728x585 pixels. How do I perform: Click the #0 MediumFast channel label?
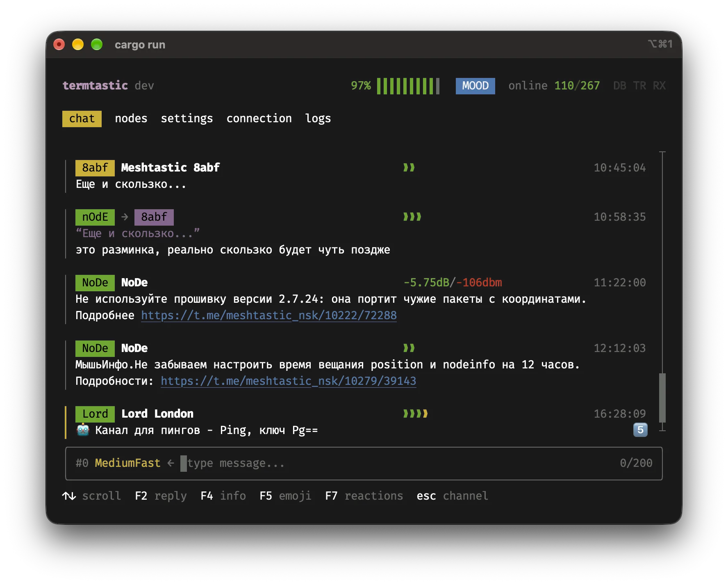click(118, 463)
